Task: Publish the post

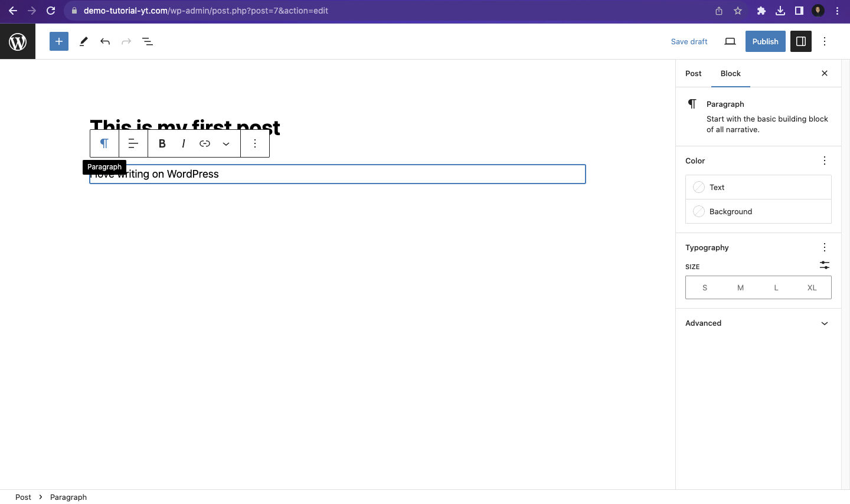Action: coord(765,41)
